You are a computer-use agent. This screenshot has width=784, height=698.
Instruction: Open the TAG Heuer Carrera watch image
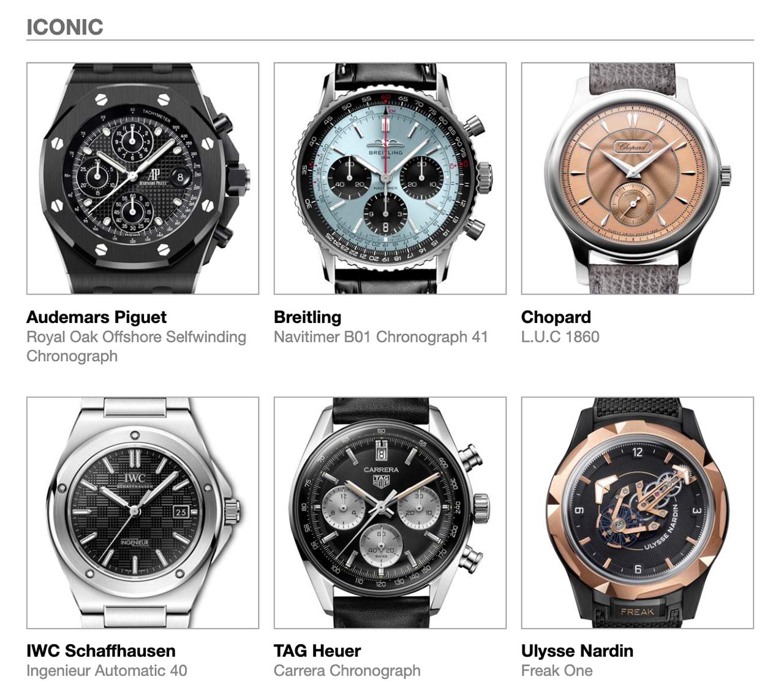click(x=390, y=513)
